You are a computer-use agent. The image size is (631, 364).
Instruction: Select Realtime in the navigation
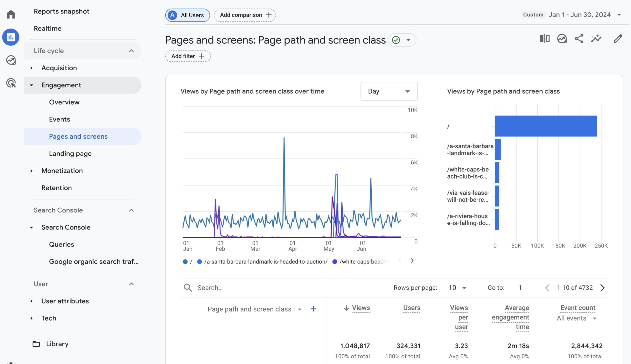click(48, 29)
